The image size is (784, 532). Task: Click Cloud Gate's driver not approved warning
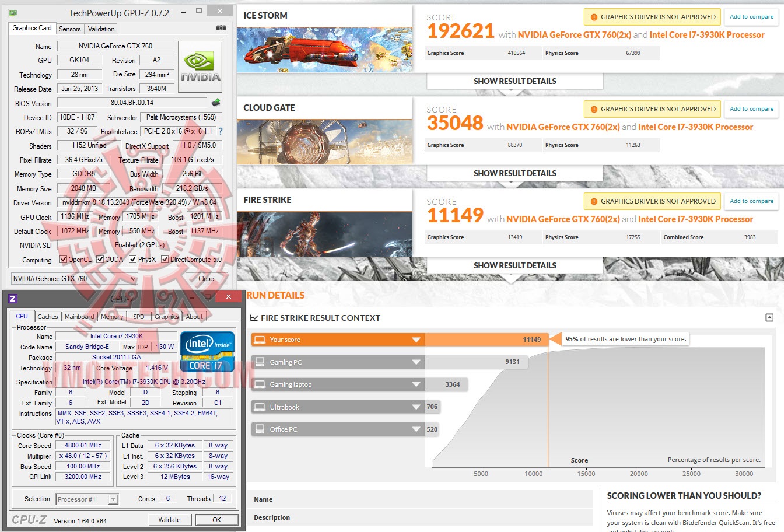click(653, 109)
